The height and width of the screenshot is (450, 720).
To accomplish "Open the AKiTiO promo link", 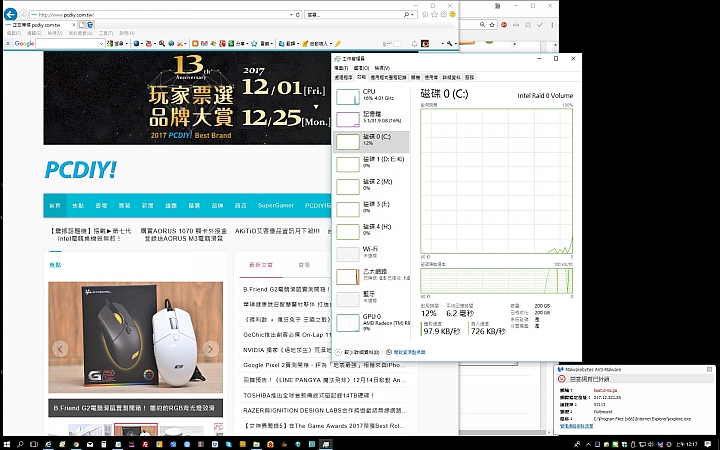I will [277, 231].
